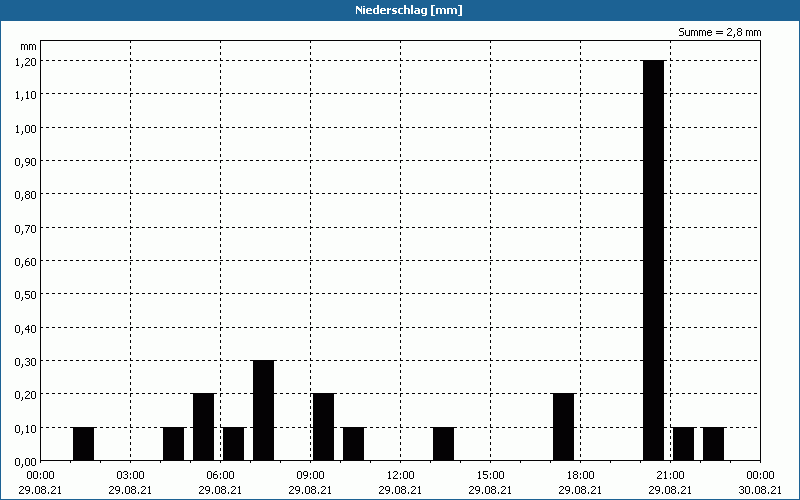Select the 06:00 time label
The height and width of the screenshot is (500, 800).
coord(220,476)
